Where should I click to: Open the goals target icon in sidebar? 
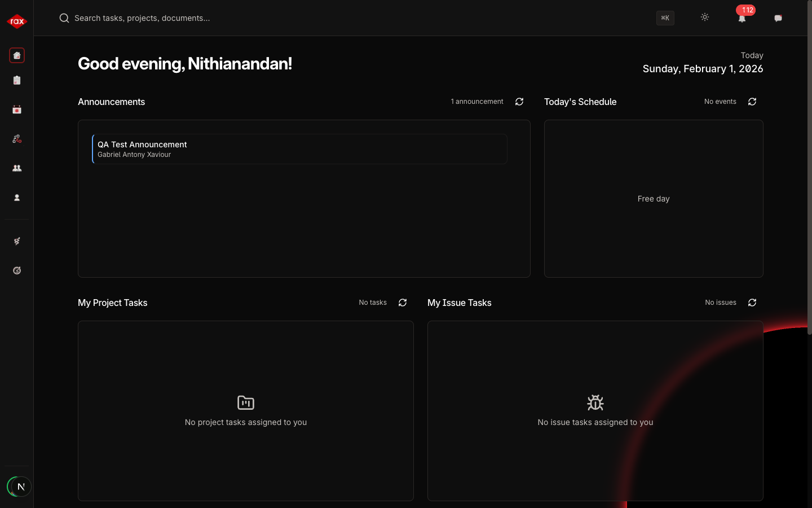pyautogui.click(x=17, y=270)
